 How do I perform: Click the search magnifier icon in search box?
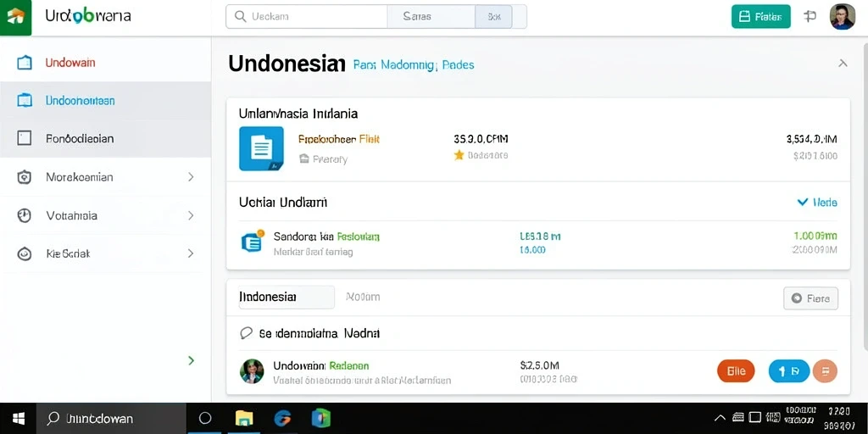(240, 17)
